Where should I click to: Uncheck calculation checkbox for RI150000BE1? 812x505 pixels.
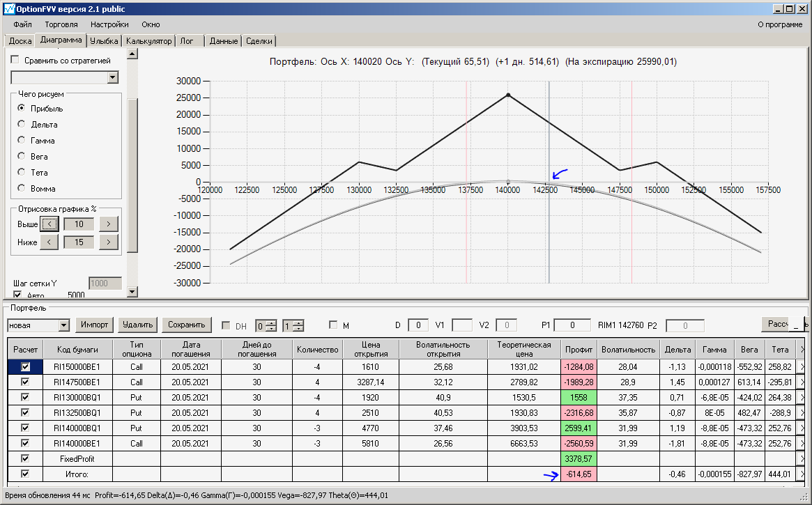[x=25, y=367]
